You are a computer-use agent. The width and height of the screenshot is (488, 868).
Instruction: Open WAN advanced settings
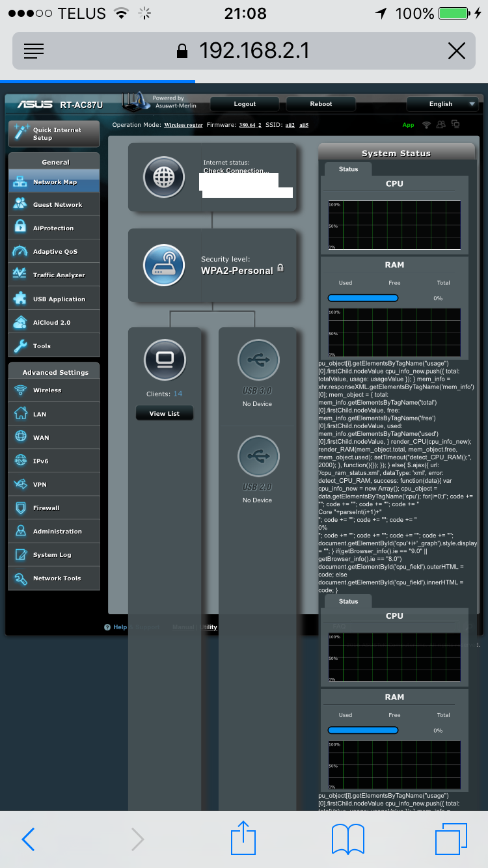pos(53,438)
